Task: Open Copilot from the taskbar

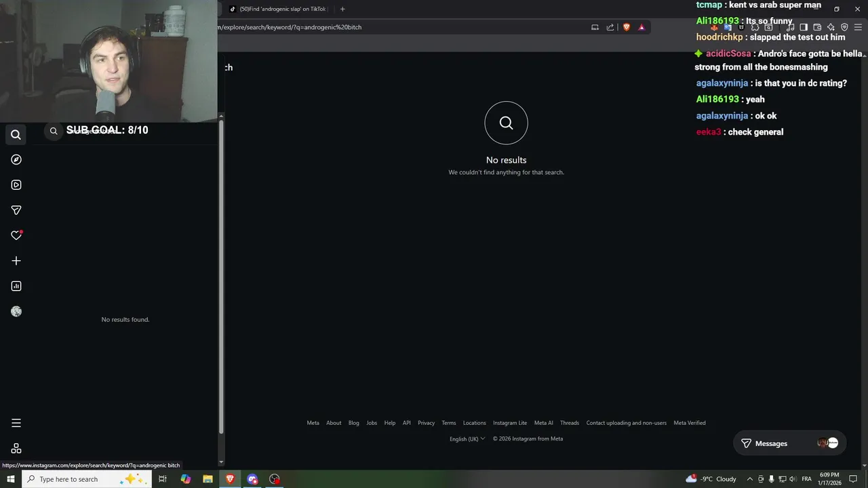Action: click(x=186, y=479)
